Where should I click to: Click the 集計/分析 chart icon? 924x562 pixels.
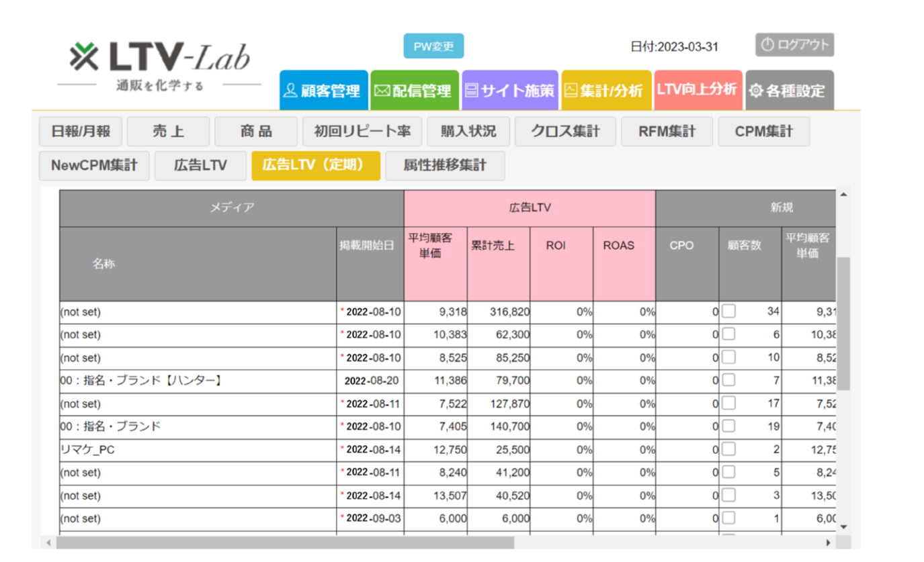[x=571, y=91]
